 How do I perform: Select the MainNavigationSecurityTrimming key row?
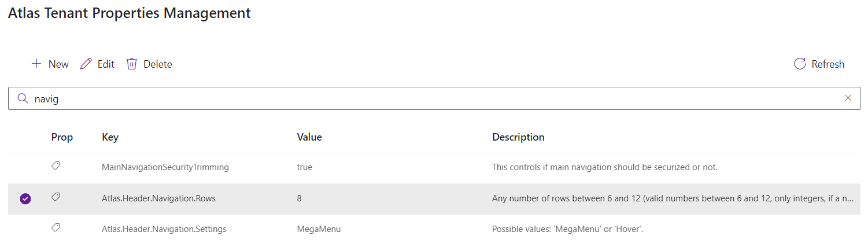(434, 167)
